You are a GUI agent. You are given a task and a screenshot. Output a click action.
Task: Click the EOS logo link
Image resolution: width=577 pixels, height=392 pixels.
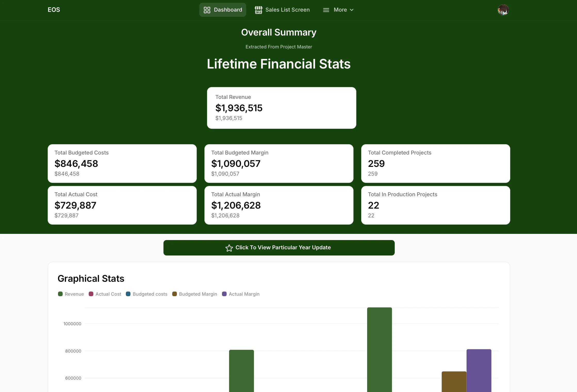coord(54,10)
